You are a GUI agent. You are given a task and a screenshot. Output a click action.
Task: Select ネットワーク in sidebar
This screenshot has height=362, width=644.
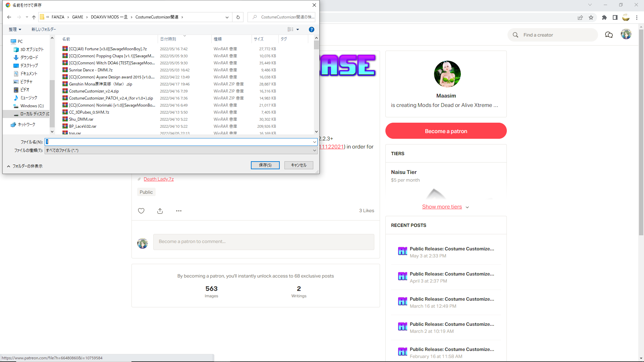(x=23, y=124)
